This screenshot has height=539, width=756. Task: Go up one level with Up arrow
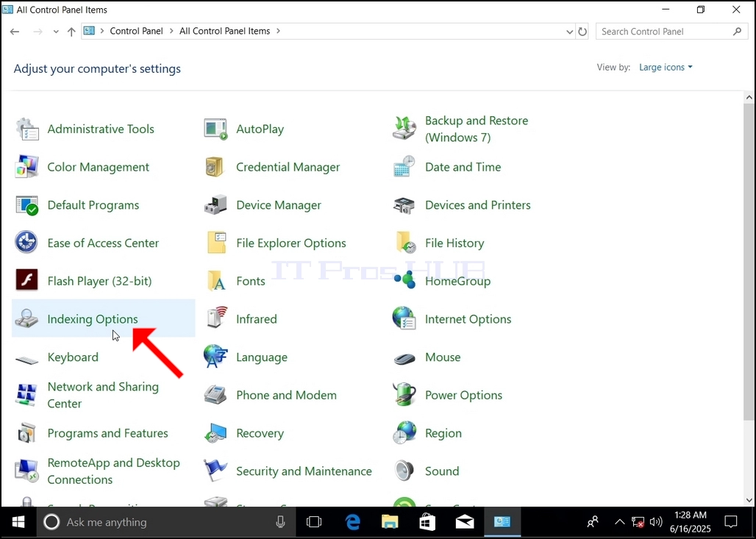(71, 32)
